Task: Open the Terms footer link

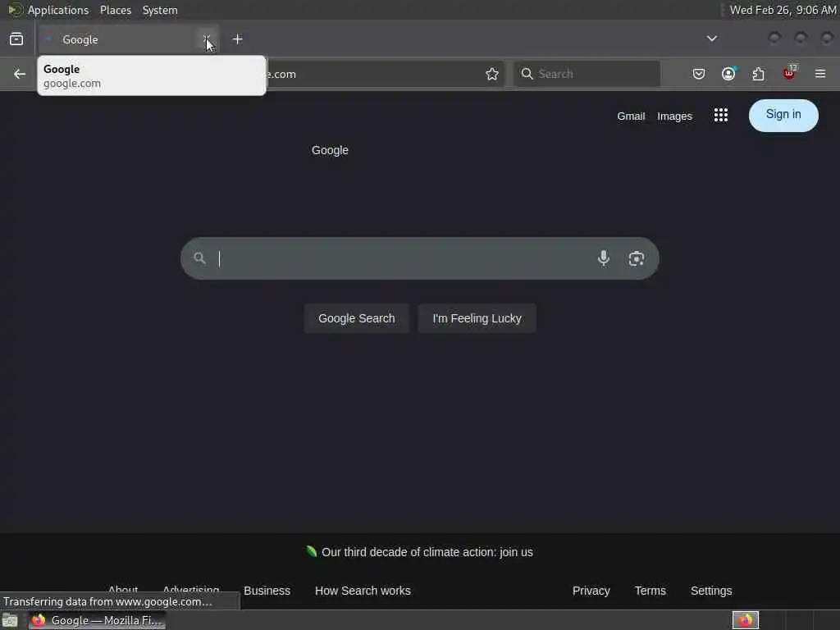Action: click(x=651, y=591)
